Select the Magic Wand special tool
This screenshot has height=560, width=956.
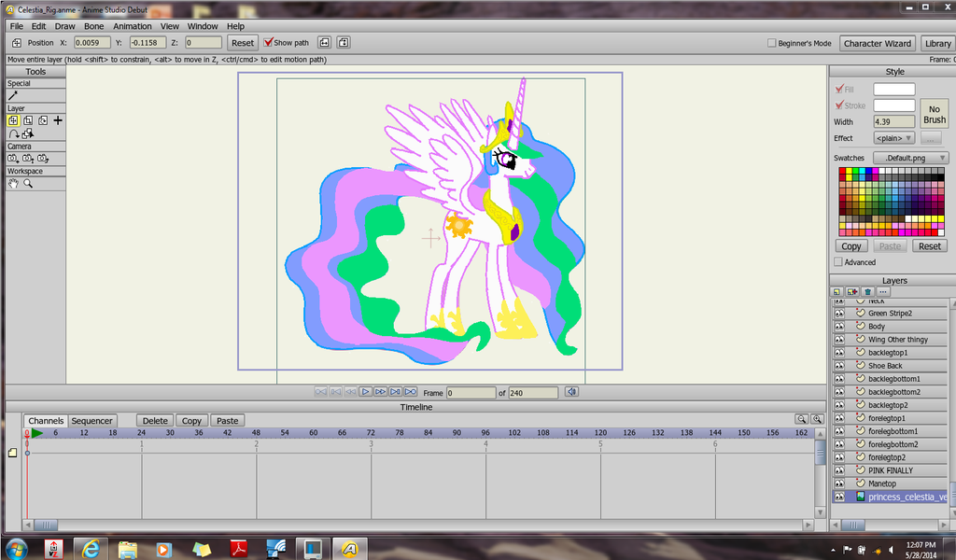click(x=13, y=96)
